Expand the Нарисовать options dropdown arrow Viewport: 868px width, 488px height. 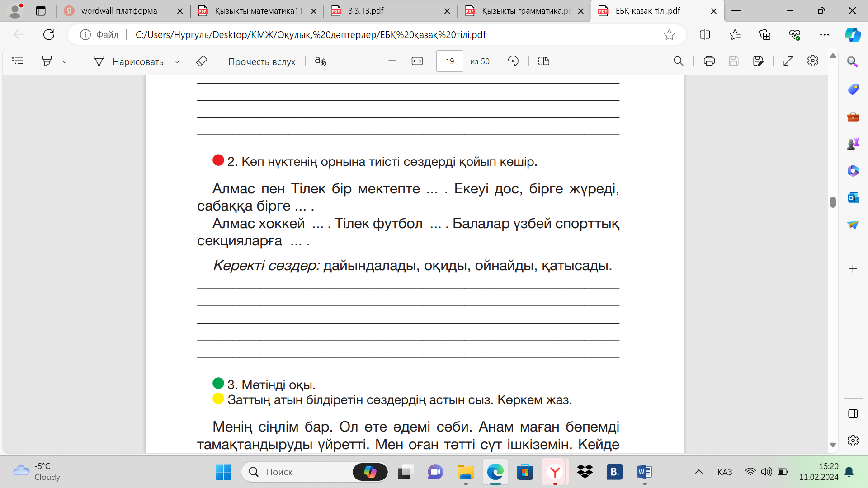coord(177,61)
